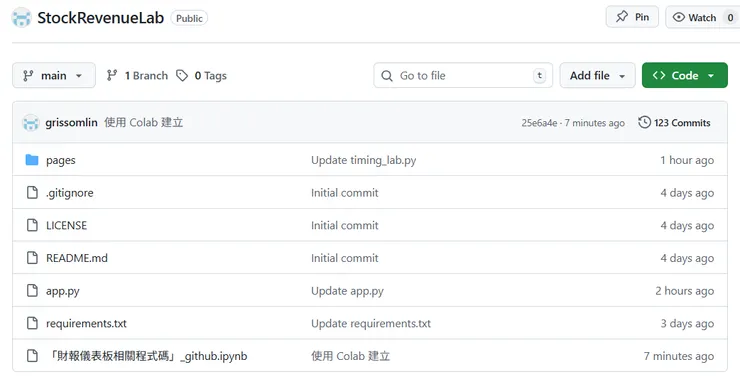The height and width of the screenshot is (379, 740).
Task: Open the requirements.txt file
Action: tap(86, 324)
